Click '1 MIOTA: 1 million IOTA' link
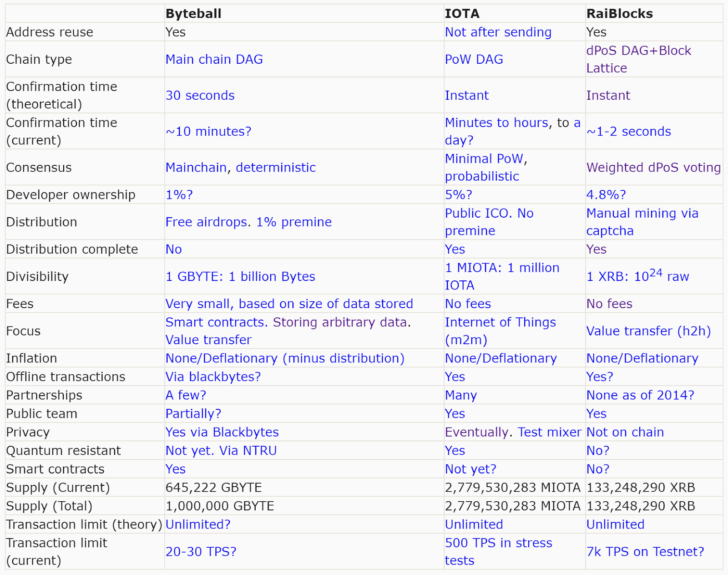The image size is (728, 575). click(x=502, y=276)
